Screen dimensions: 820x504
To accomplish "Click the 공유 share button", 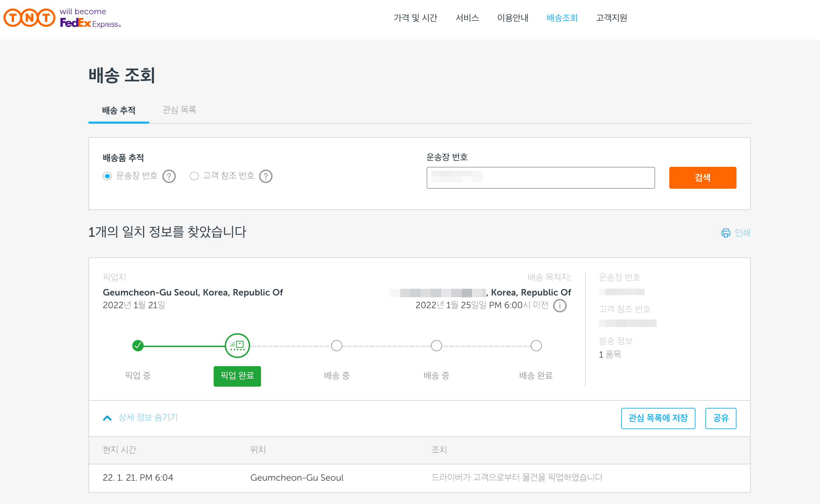I will click(x=721, y=418).
